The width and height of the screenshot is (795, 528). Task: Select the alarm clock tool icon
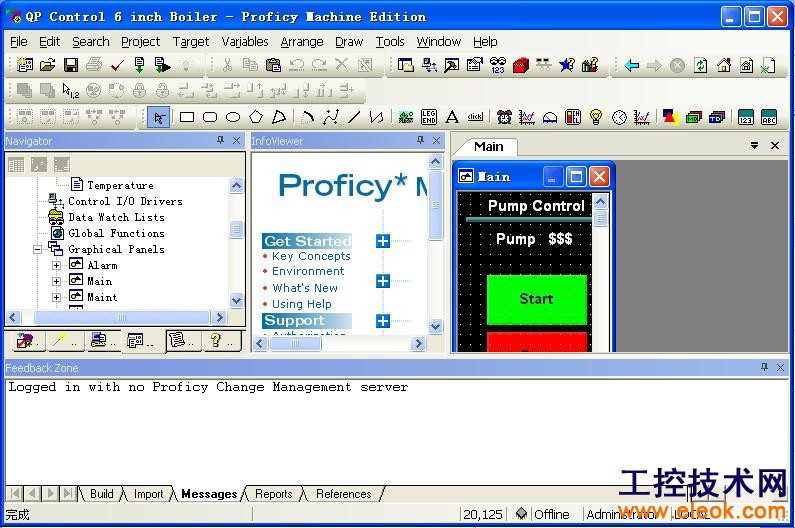(504, 117)
